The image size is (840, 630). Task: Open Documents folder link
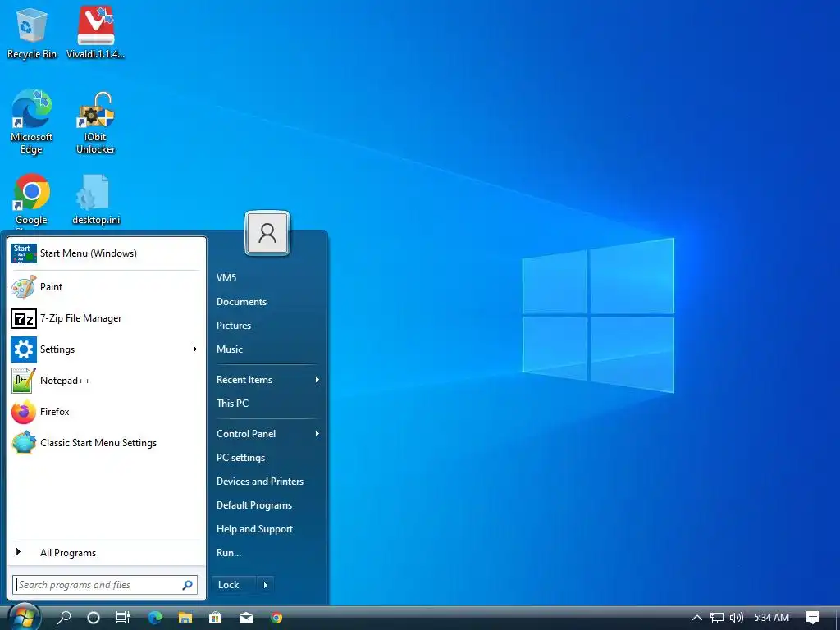pyautogui.click(x=242, y=302)
